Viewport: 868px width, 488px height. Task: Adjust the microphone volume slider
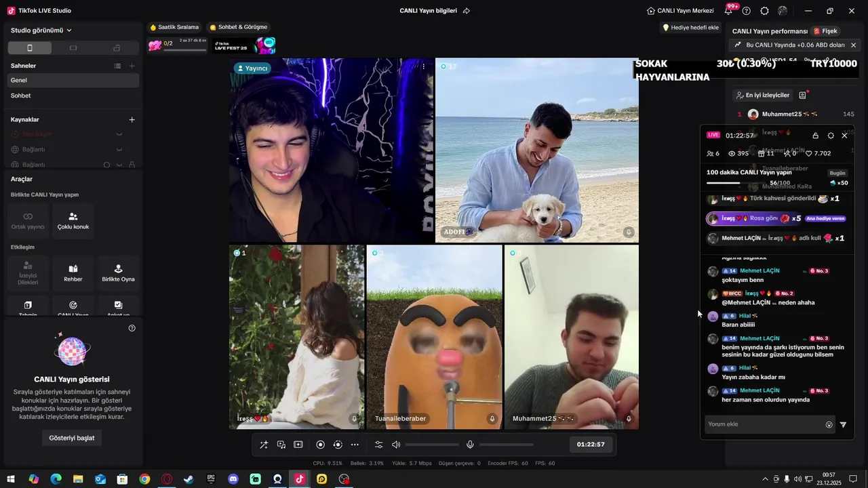[506, 445]
